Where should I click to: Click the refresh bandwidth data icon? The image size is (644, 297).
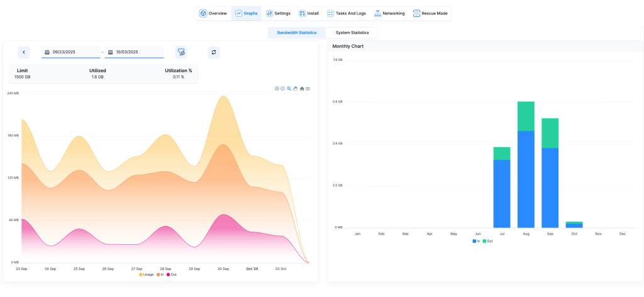pyautogui.click(x=214, y=53)
